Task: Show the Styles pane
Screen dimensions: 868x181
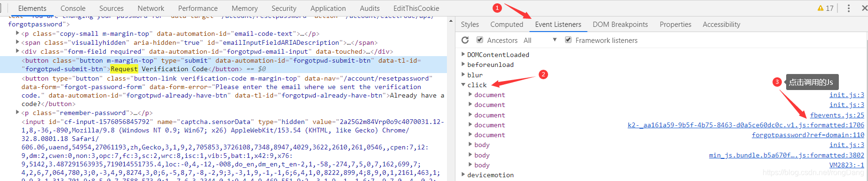Action: coord(470,25)
